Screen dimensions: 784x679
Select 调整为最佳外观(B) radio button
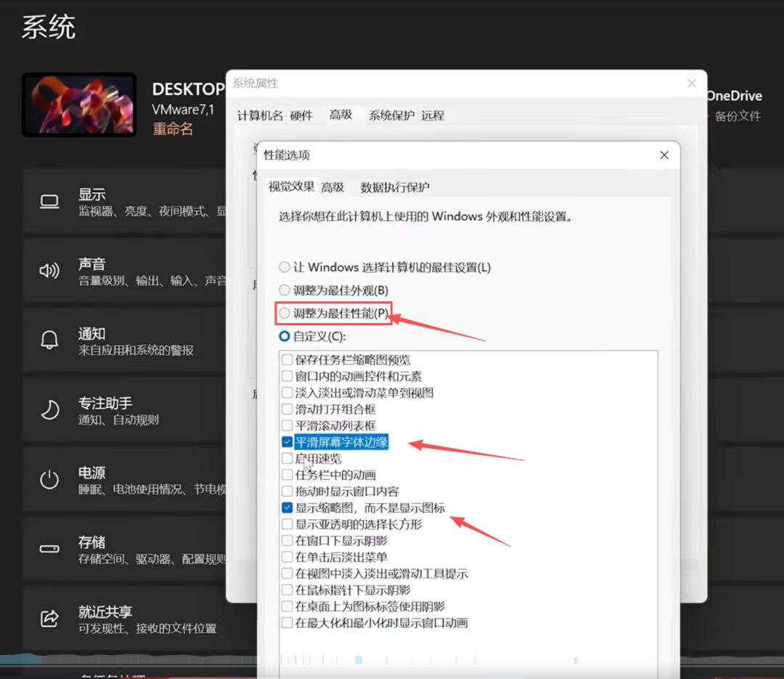point(285,290)
